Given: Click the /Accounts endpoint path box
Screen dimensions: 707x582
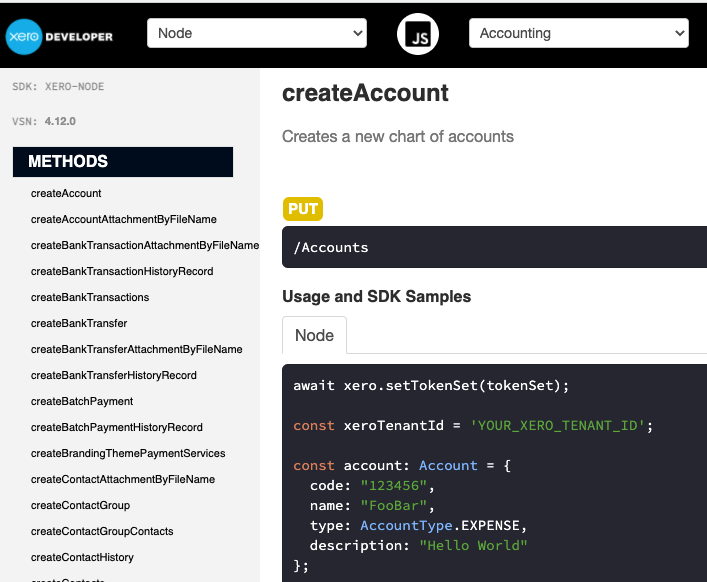Looking at the screenshot, I should pos(494,247).
